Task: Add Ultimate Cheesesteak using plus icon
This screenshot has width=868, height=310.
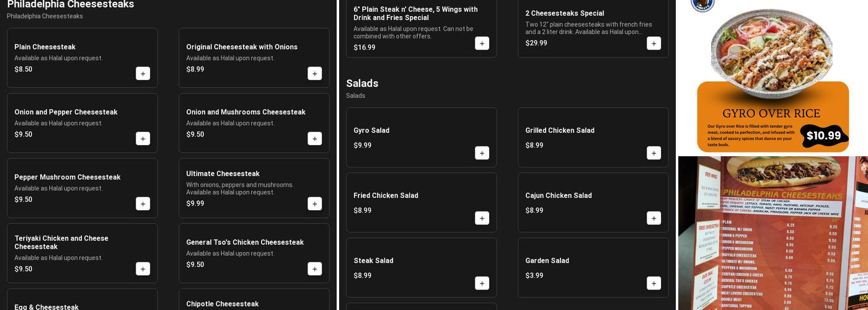Action: pyautogui.click(x=314, y=204)
